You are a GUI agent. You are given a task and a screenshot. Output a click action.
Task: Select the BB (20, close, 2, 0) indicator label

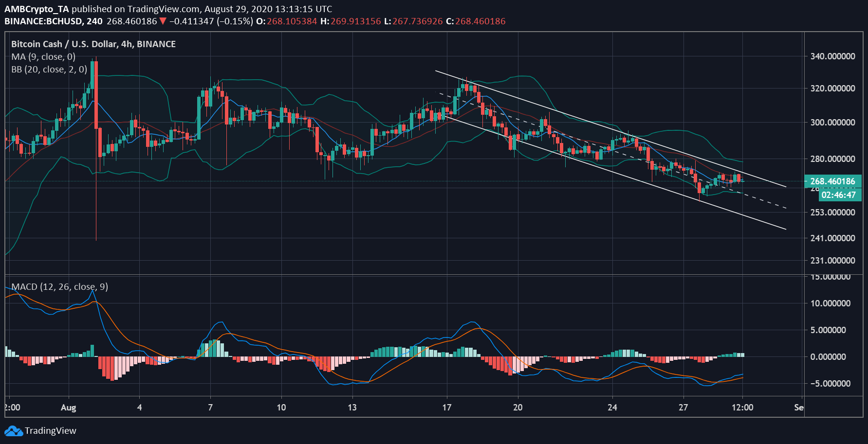tap(49, 70)
